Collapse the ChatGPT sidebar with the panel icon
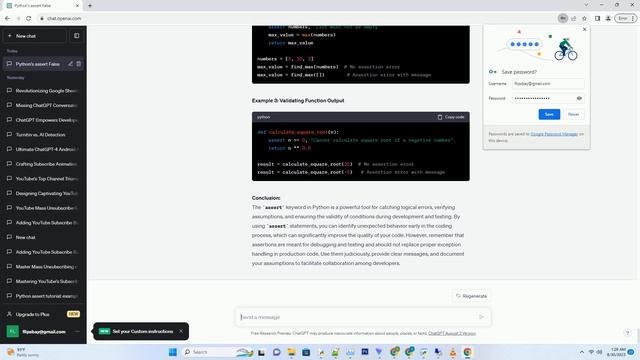The image size is (640, 360). coord(77,36)
